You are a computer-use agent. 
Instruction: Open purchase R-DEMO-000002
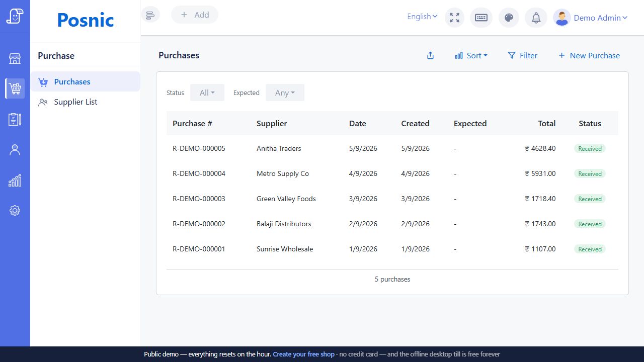(x=199, y=224)
